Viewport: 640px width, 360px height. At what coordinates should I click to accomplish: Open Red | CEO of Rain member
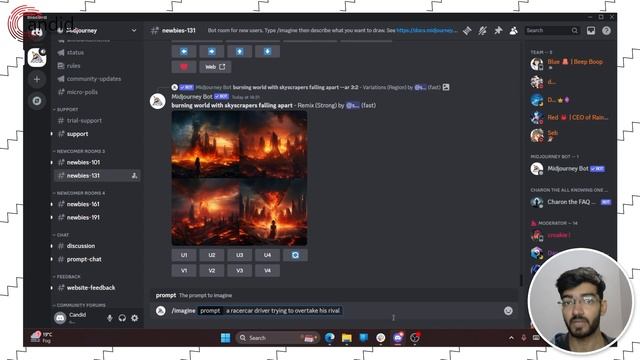[569, 118]
